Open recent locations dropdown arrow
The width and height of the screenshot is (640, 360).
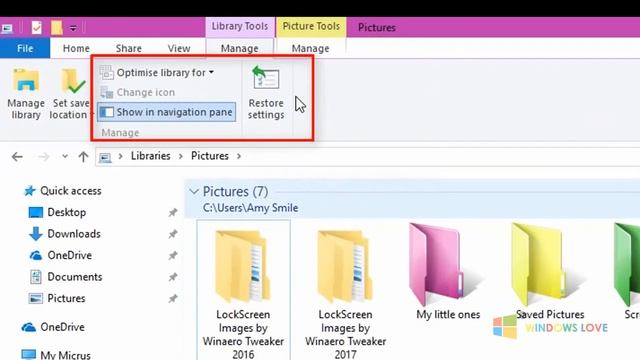pyautogui.click(x=64, y=156)
